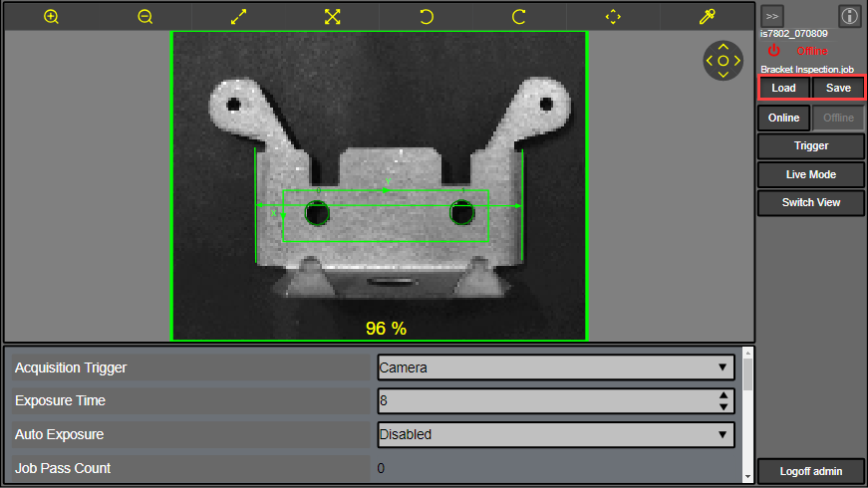Load a job file
Viewport: 868px width, 488px height.
coord(784,88)
